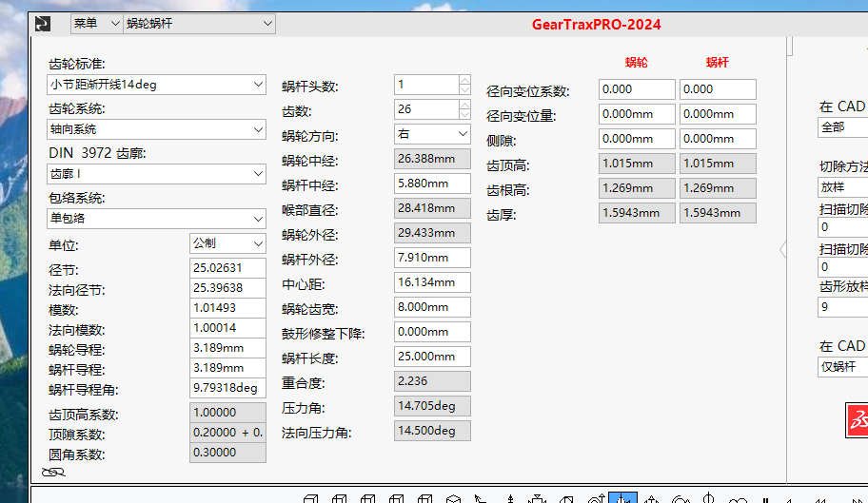Screen dimensions: 868x503
Task: Open the 切除方法 dropdown showing 放样
Action: point(842,186)
